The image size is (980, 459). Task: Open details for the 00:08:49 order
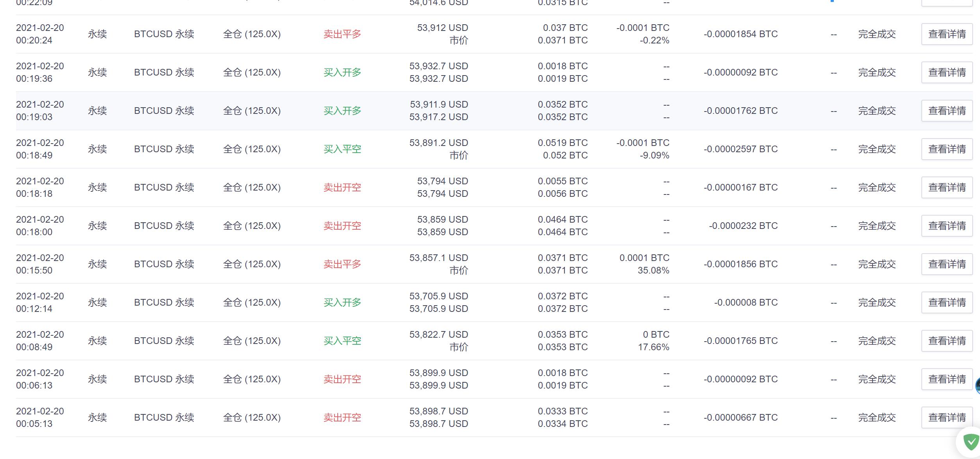pos(946,341)
